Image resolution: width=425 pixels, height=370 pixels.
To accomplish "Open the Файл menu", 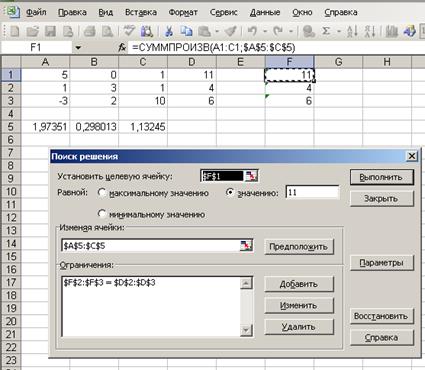I will [x=36, y=12].
